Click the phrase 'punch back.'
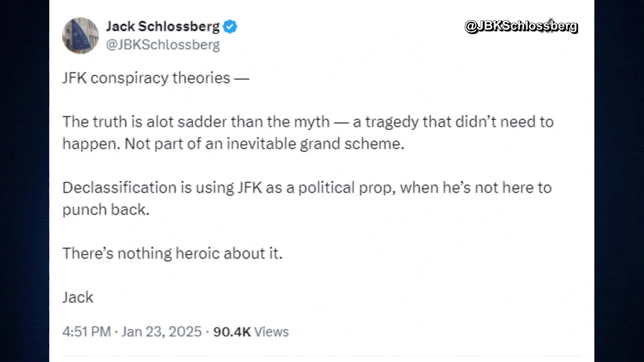The height and width of the screenshot is (362, 644). point(106,210)
